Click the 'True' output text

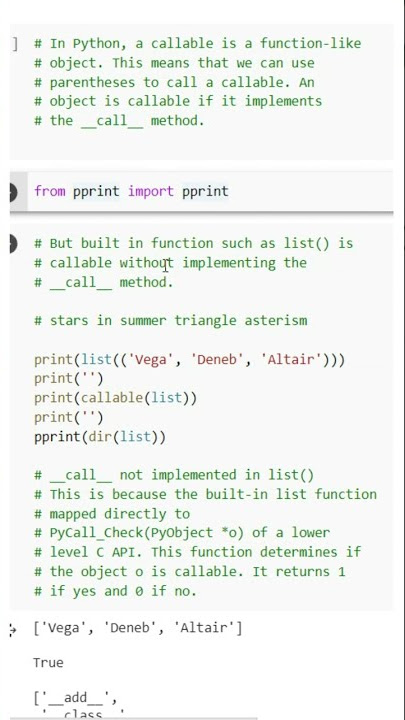click(x=48, y=663)
